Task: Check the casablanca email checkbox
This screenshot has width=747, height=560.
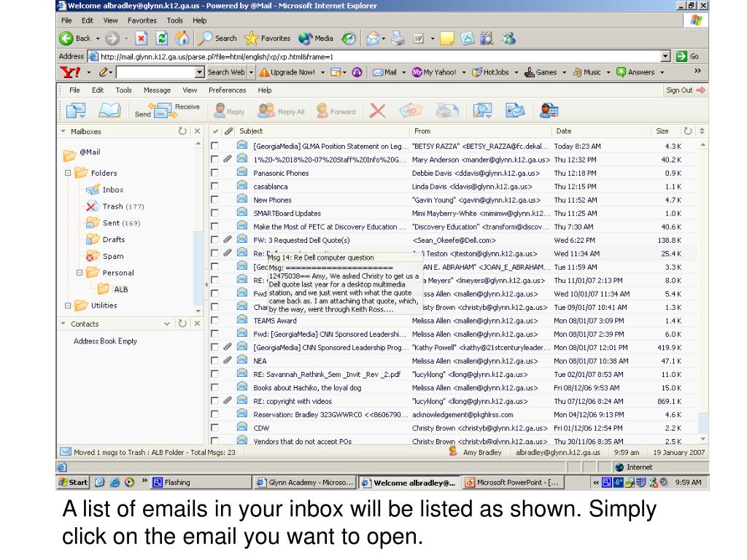Action: click(215, 186)
